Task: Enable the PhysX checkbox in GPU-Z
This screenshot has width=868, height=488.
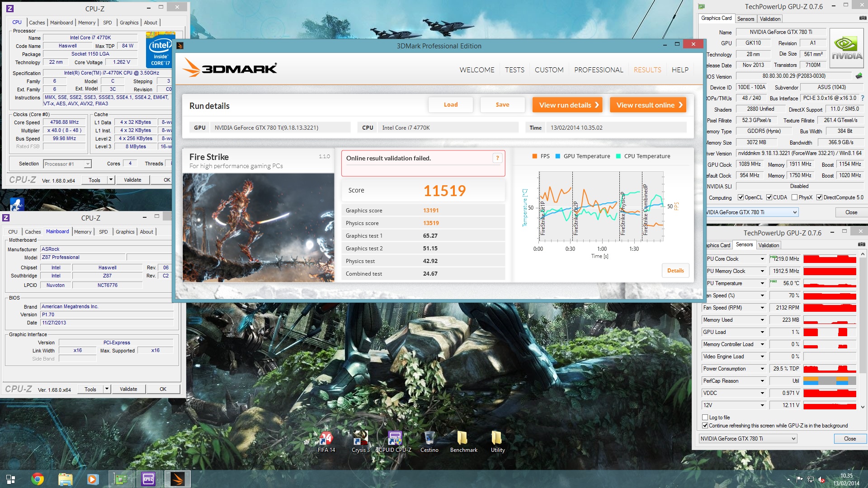Action: pyautogui.click(x=794, y=197)
